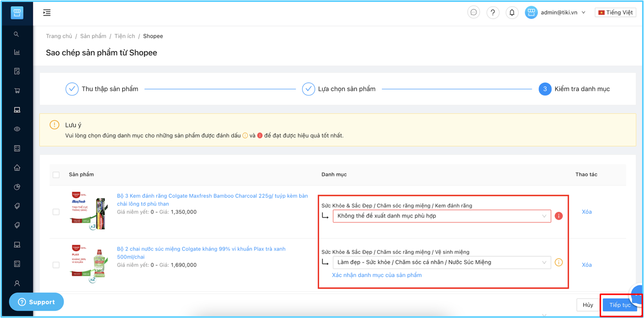The width and height of the screenshot is (644, 318).
Task: Click Xóa for the Colgate Plax mouthwash row
Action: point(587,265)
